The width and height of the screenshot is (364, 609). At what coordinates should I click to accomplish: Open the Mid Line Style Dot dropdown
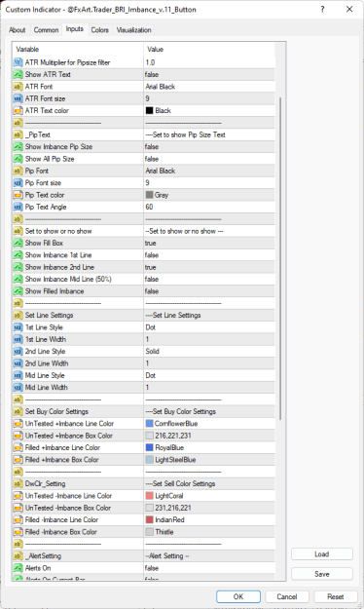[x=209, y=375]
